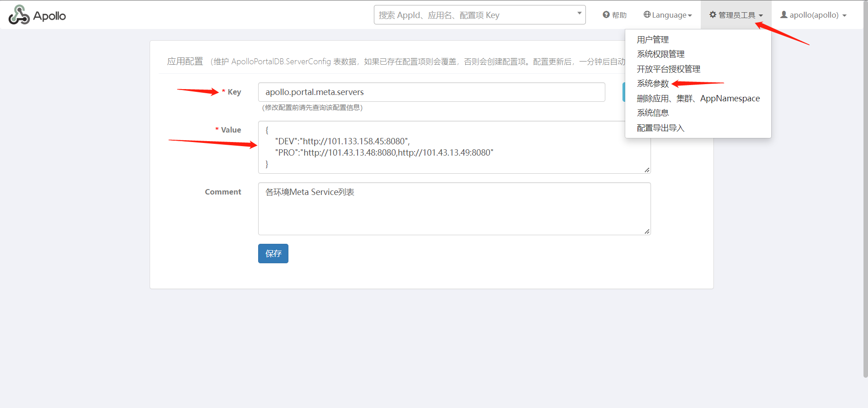Image resolution: width=868 pixels, height=408 pixels.
Task: Click the 保存 button
Action: (x=273, y=254)
